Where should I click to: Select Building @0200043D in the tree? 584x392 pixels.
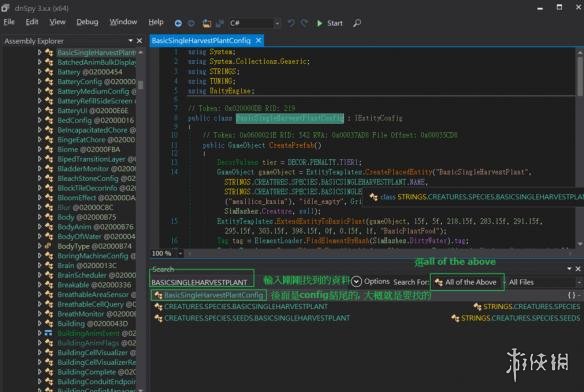(92, 323)
